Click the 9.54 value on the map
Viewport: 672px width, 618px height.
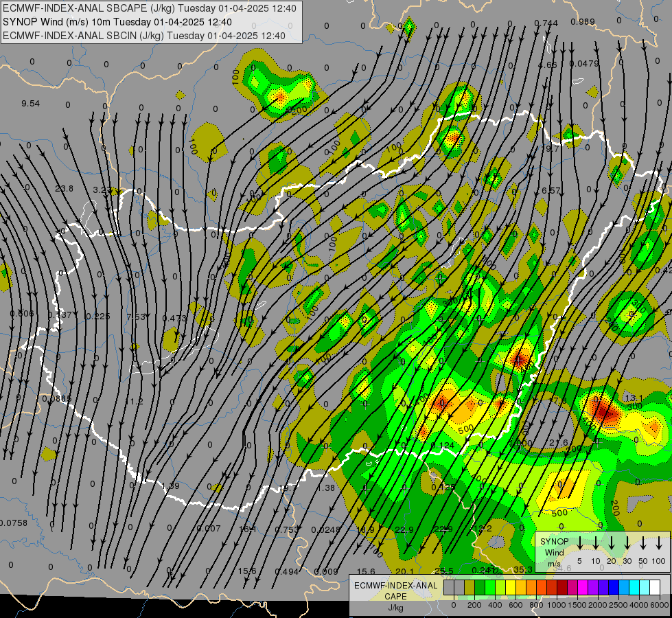[x=30, y=104]
